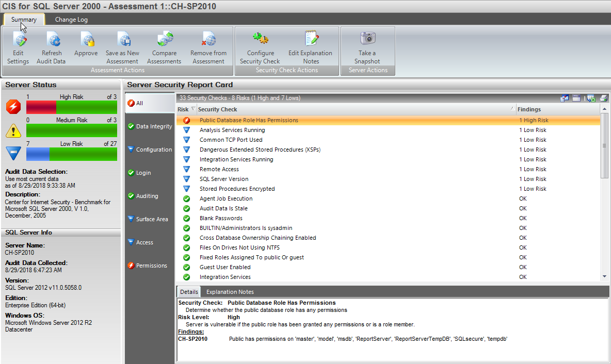611x364 pixels.
Task: Click the red High Risk lightning icon
Action: click(13, 106)
